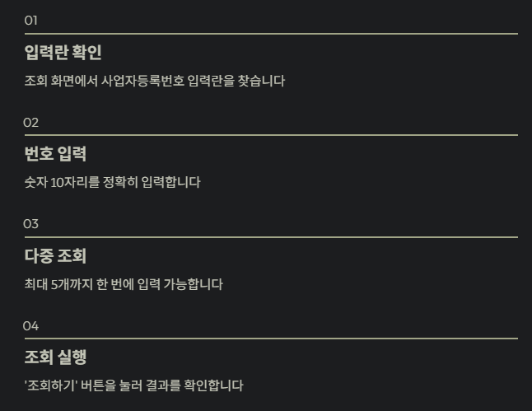The image size is (532, 411).
Task: Click the text 최대 5개까지 한 번에 입력 가능합니다
Action: 124,284
